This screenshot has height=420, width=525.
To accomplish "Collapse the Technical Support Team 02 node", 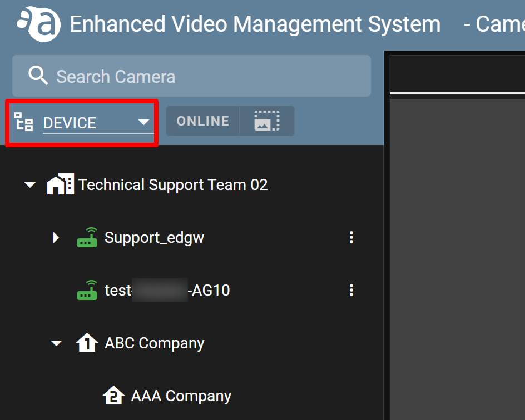I will click(30, 184).
